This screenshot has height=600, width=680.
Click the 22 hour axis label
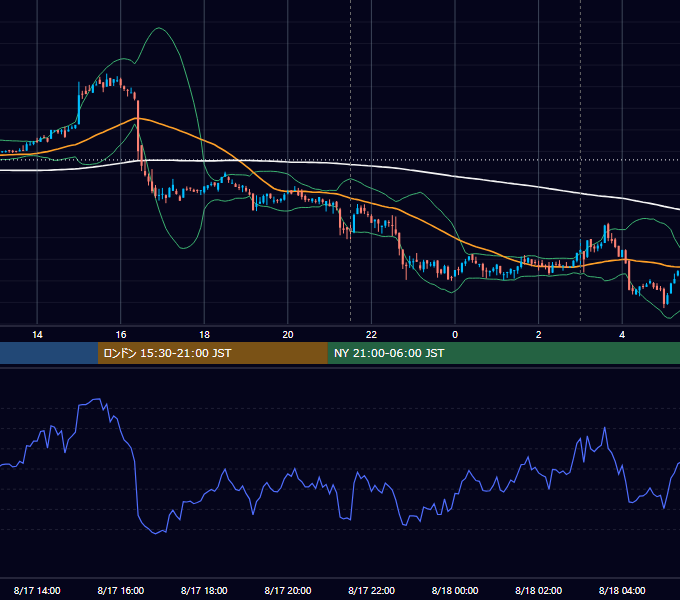(371, 335)
